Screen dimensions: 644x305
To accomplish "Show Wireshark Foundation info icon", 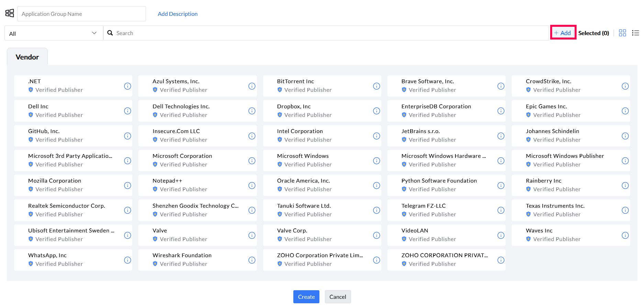I will (x=252, y=260).
